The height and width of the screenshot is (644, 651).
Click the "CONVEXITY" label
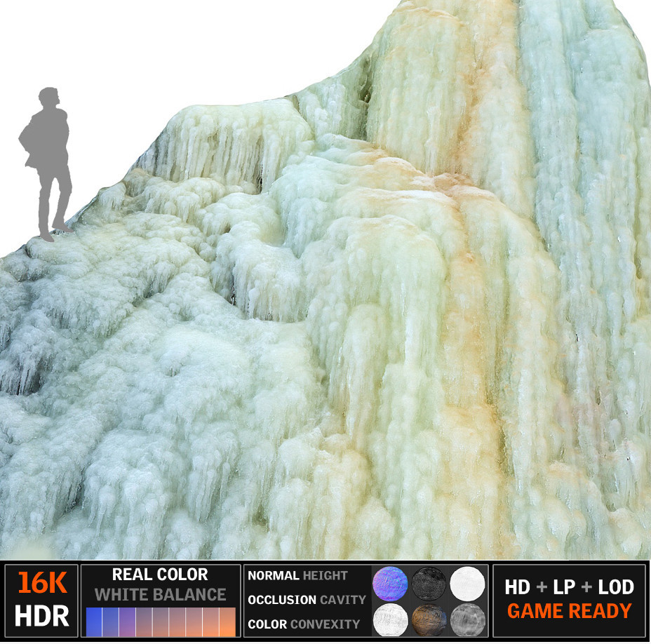pyautogui.click(x=325, y=624)
